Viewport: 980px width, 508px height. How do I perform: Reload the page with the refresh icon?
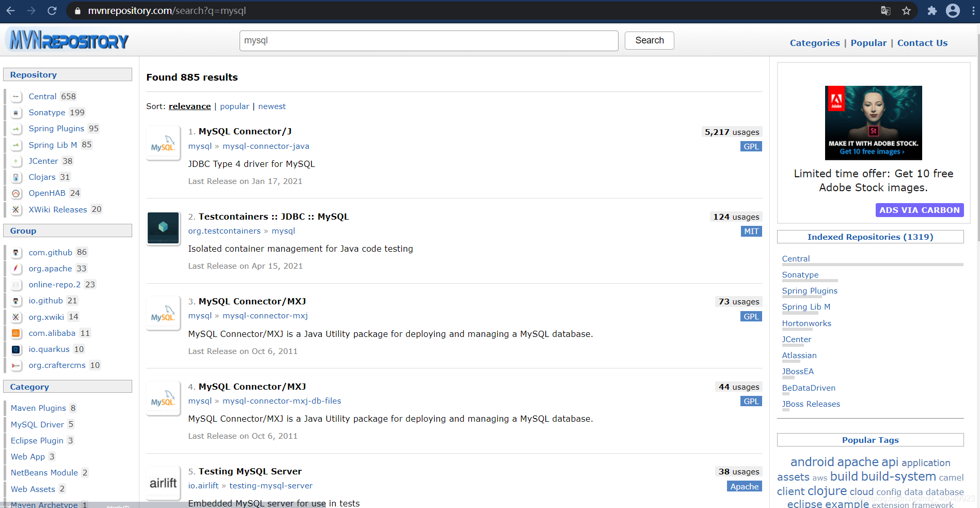point(52,10)
